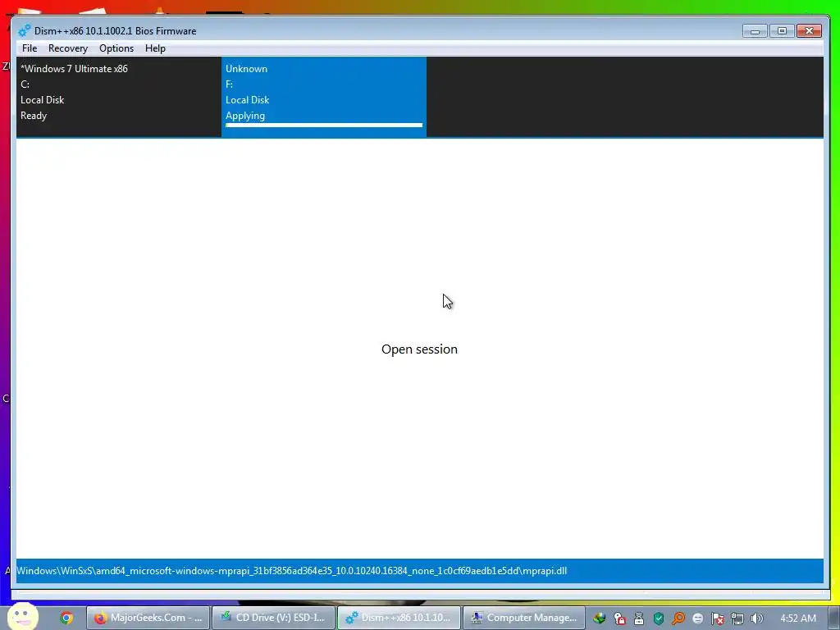Click the red padlock tray icon

(x=619, y=619)
